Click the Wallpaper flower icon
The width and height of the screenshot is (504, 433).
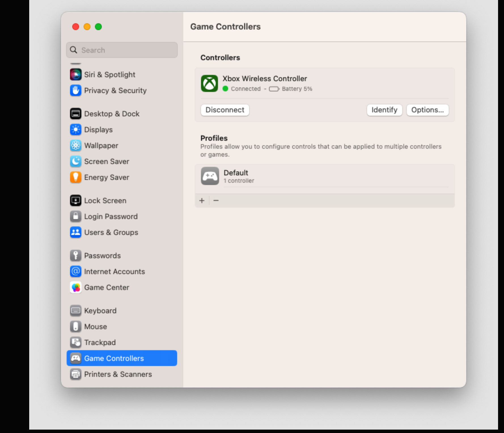click(x=76, y=146)
